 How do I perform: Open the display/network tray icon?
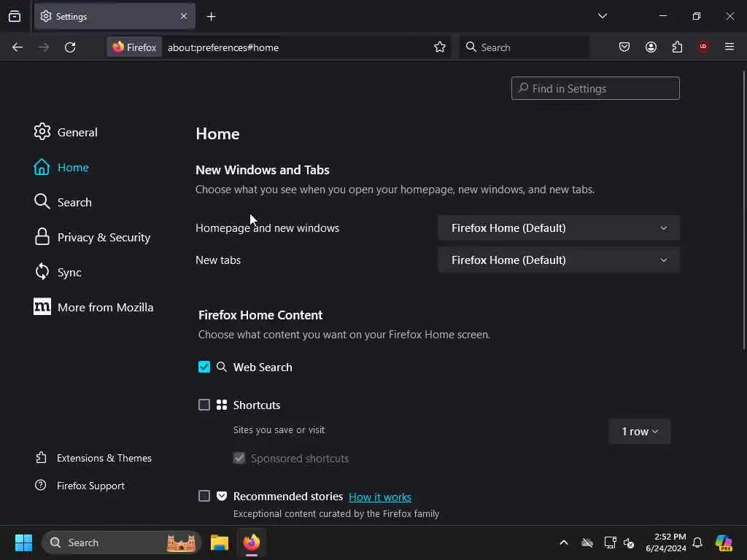tap(610, 542)
